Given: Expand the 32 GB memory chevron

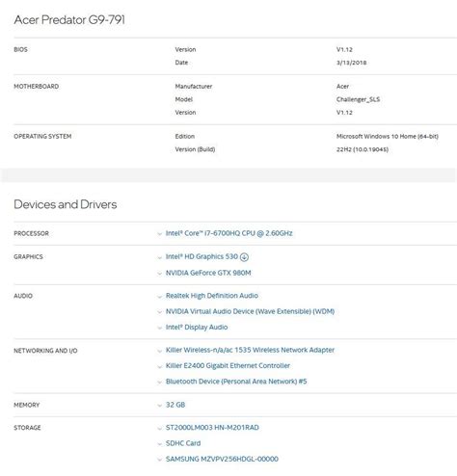Looking at the screenshot, I should 159,406.
